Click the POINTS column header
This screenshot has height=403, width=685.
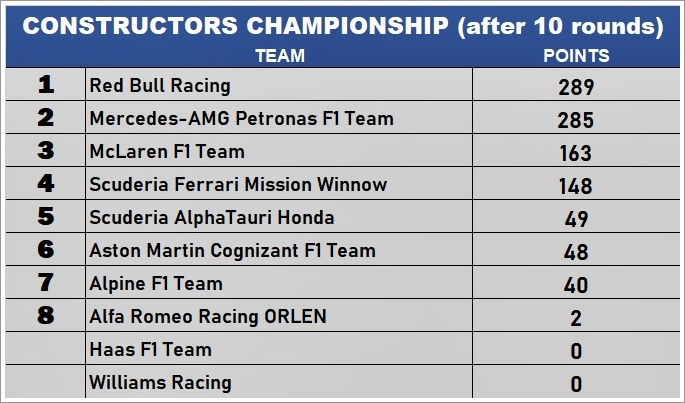[x=576, y=56]
